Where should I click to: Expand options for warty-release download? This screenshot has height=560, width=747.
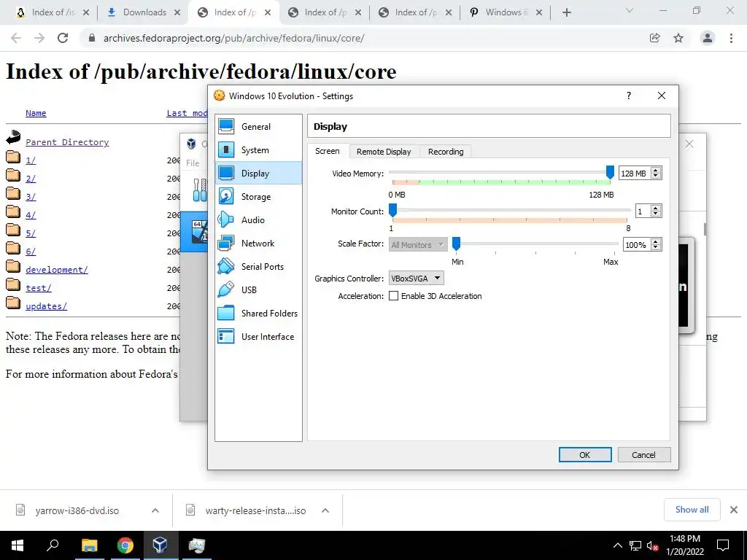pyautogui.click(x=325, y=510)
